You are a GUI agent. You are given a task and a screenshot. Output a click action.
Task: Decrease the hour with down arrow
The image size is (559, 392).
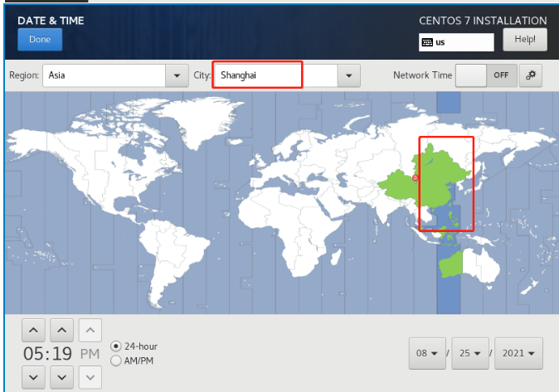[x=33, y=377]
